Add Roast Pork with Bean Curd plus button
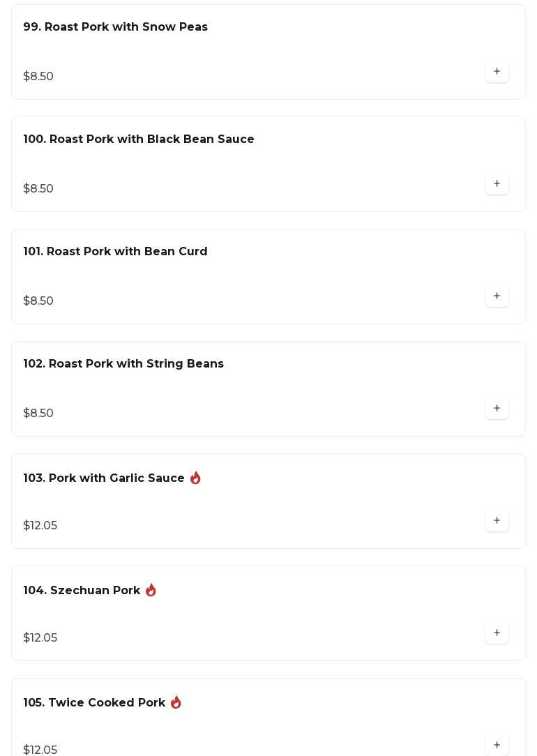This screenshot has height=756, width=537. 497,296
